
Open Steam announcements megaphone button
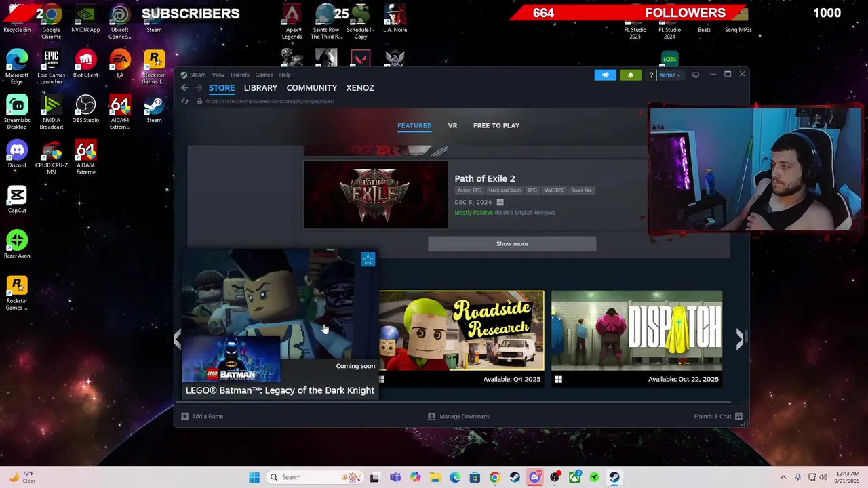point(605,75)
